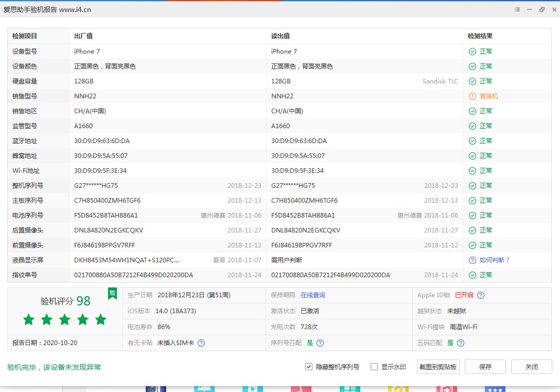Click the 保存 button
Image resolution: width=560 pixels, height=392 pixels.
click(x=485, y=367)
